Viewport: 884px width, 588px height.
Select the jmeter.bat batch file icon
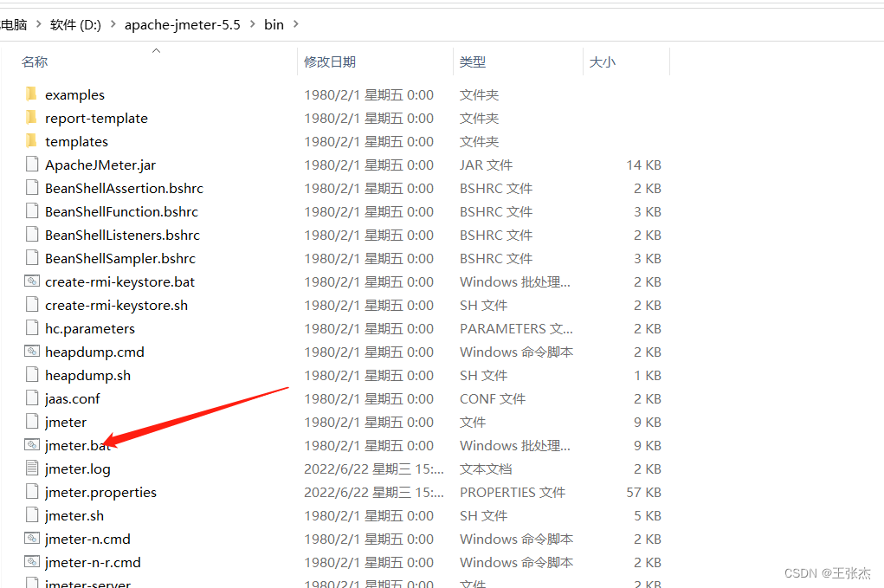(x=32, y=445)
